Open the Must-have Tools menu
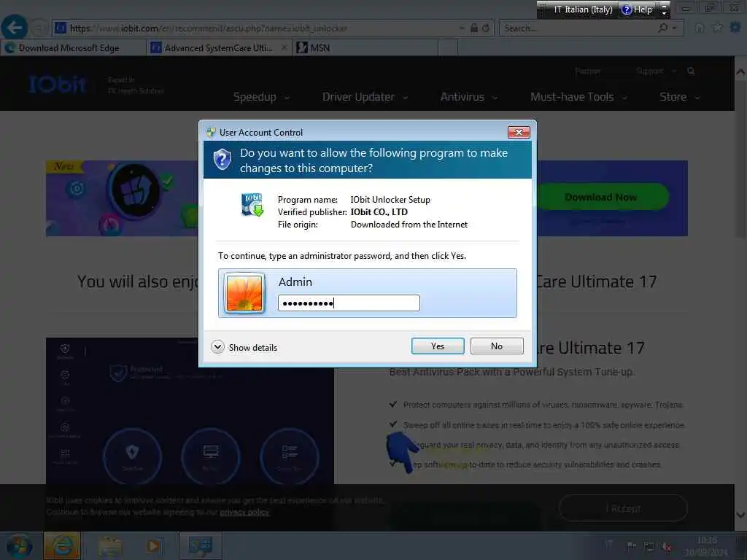Image resolution: width=747 pixels, height=560 pixels. coord(578,97)
